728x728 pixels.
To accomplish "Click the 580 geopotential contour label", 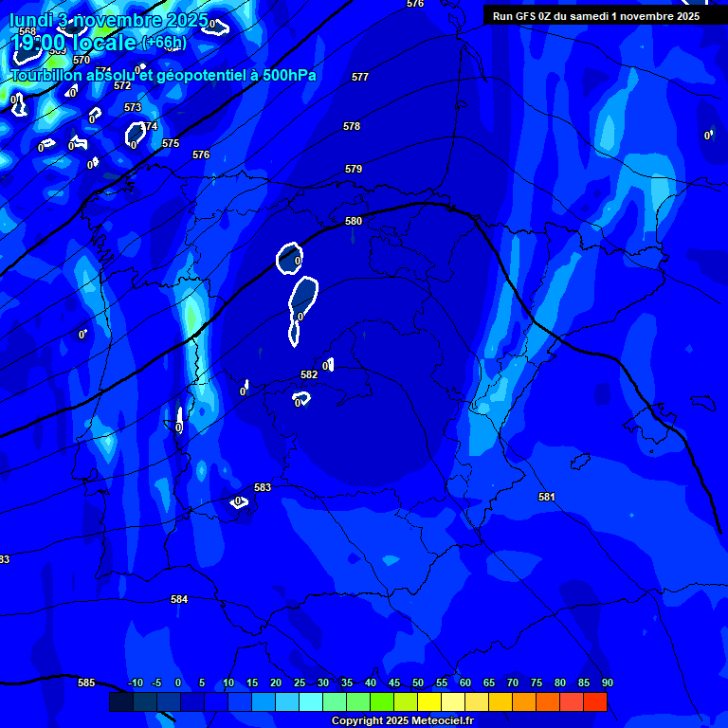I will [x=354, y=221].
